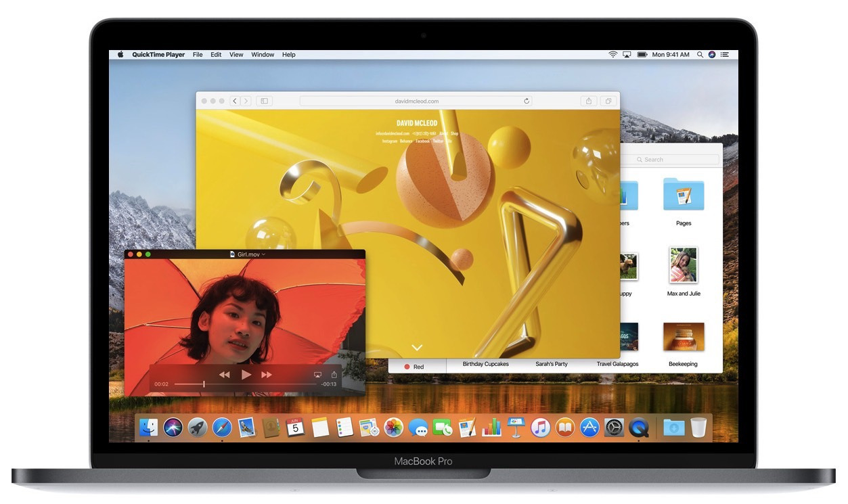Image resolution: width=848 pixels, height=504 pixels.
Task: Rewind the Girl.mov video
Action: pos(225,375)
